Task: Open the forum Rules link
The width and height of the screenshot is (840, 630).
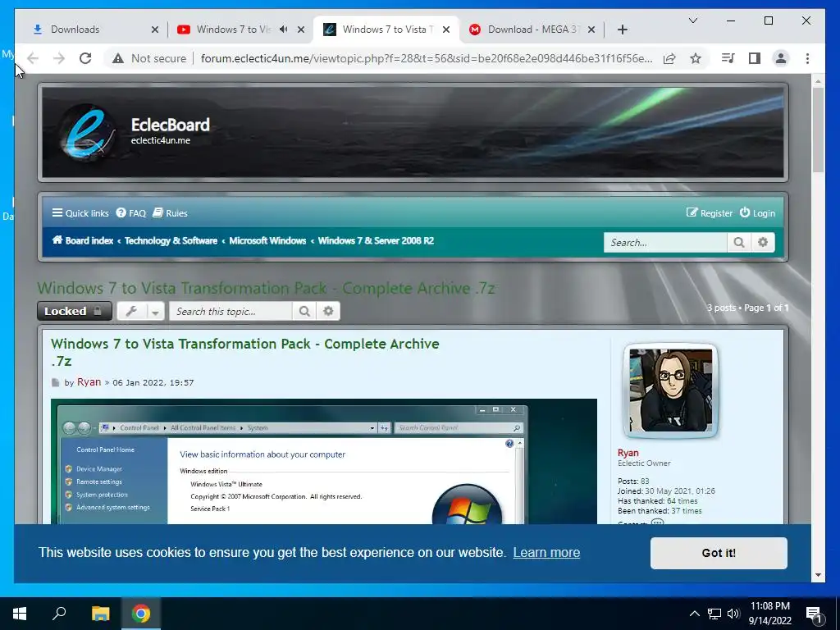Action: 171,213
